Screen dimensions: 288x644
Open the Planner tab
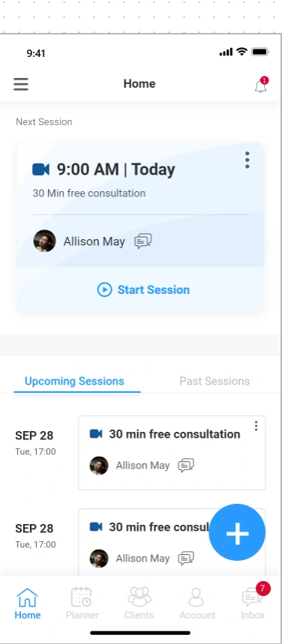click(82, 604)
